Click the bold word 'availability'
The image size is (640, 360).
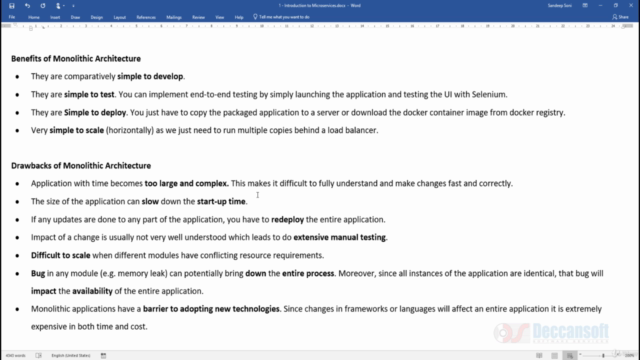92,291
